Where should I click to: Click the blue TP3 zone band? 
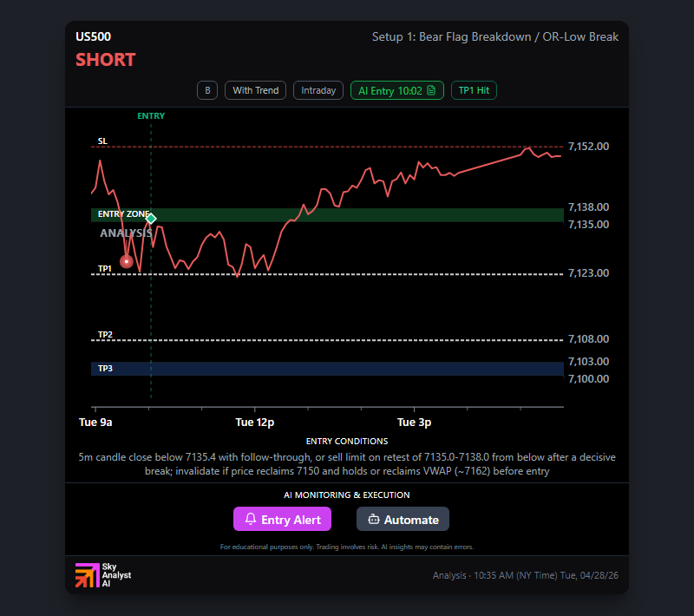point(328,369)
